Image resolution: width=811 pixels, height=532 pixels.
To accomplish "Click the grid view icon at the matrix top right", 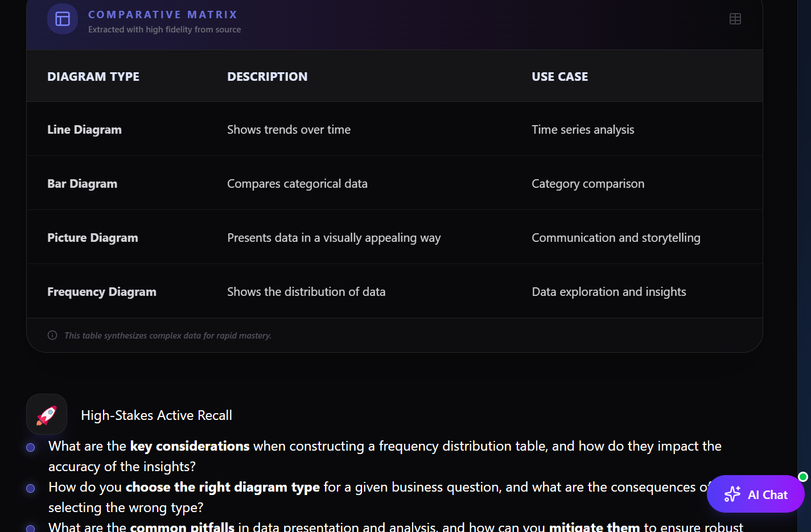I will click(x=735, y=19).
